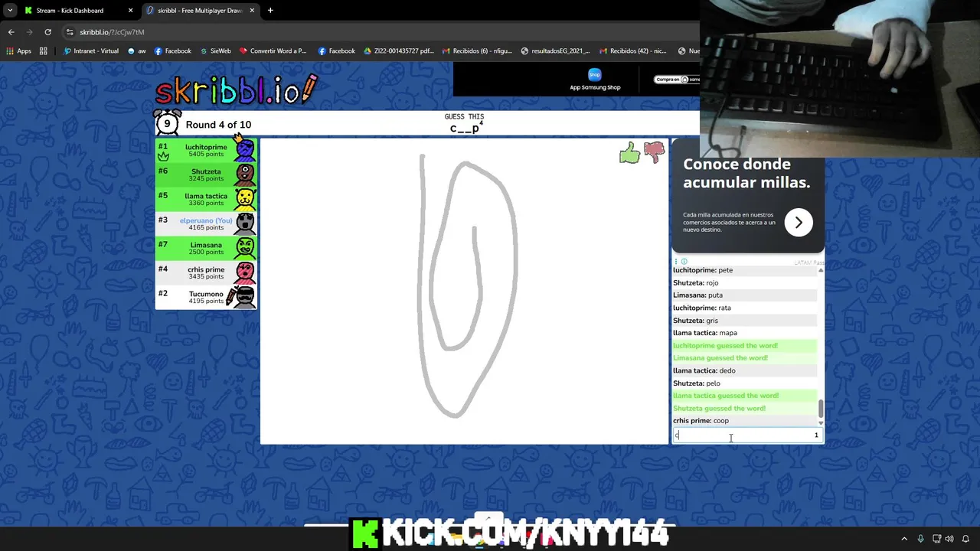Click the ad arrow circle button

click(x=799, y=222)
